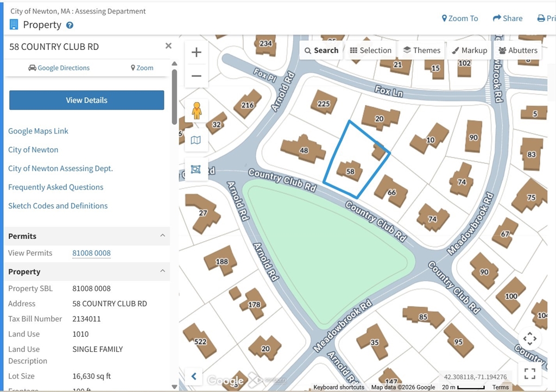Zoom in using the plus control
Viewport: 556px width, 392px height.
[196, 52]
